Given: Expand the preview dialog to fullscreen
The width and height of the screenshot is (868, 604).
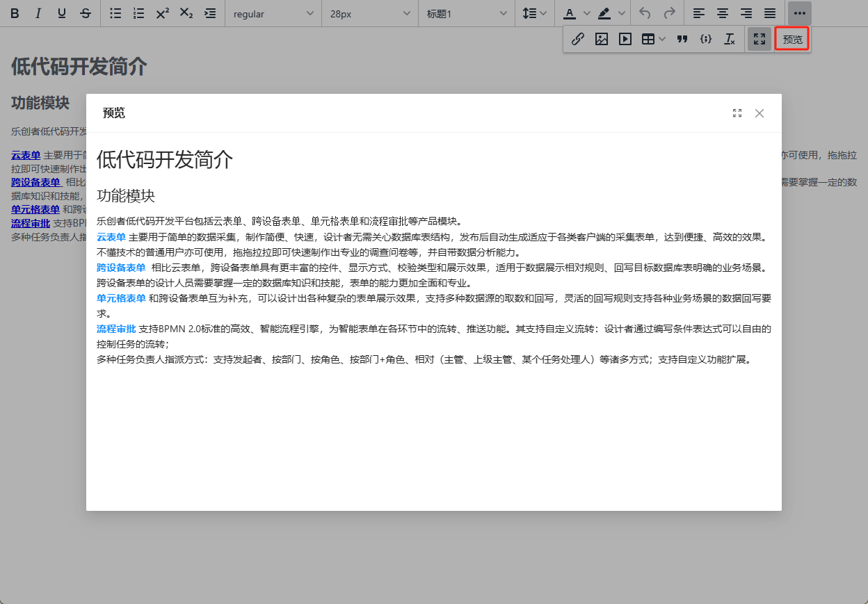Looking at the screenshot, I should (737, 113).
